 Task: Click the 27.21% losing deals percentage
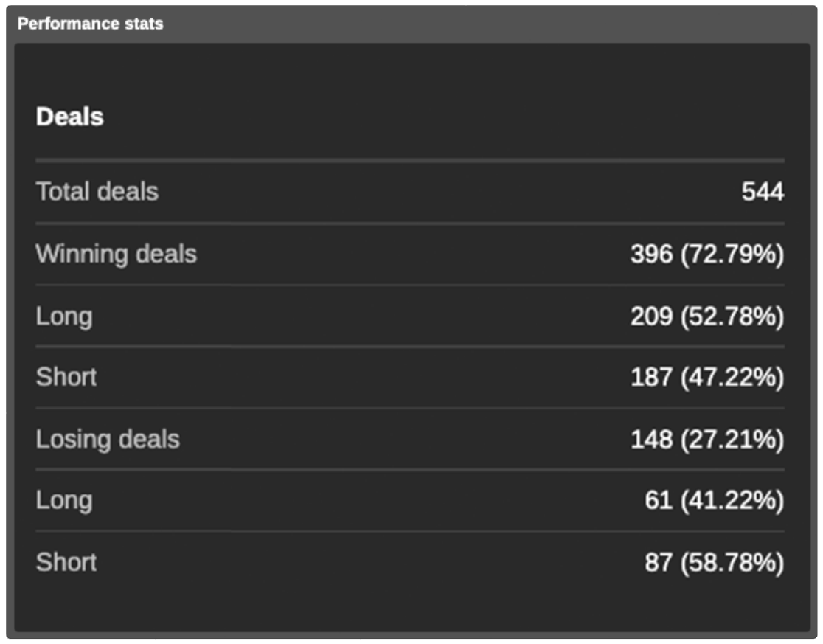[x=732, y=440]
